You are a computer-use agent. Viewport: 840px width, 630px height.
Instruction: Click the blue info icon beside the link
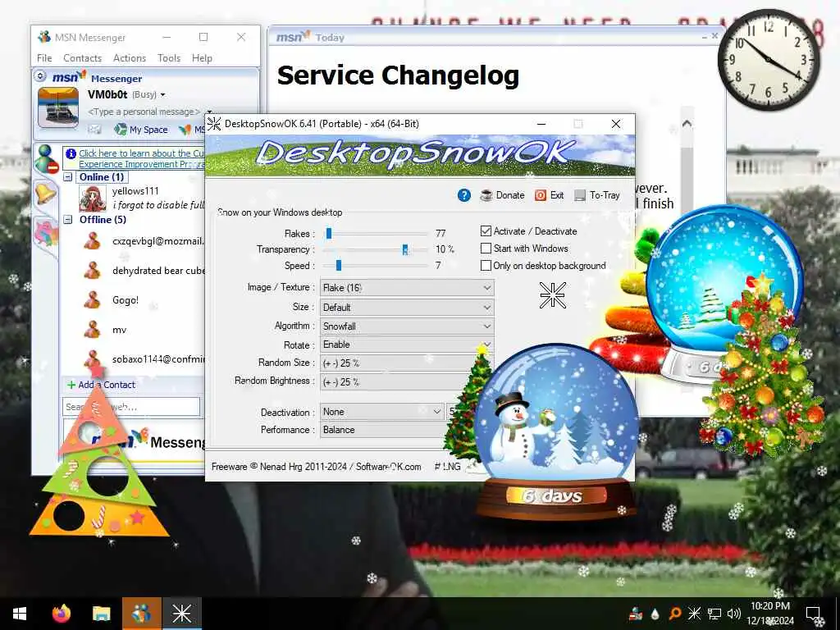[71, 153]
